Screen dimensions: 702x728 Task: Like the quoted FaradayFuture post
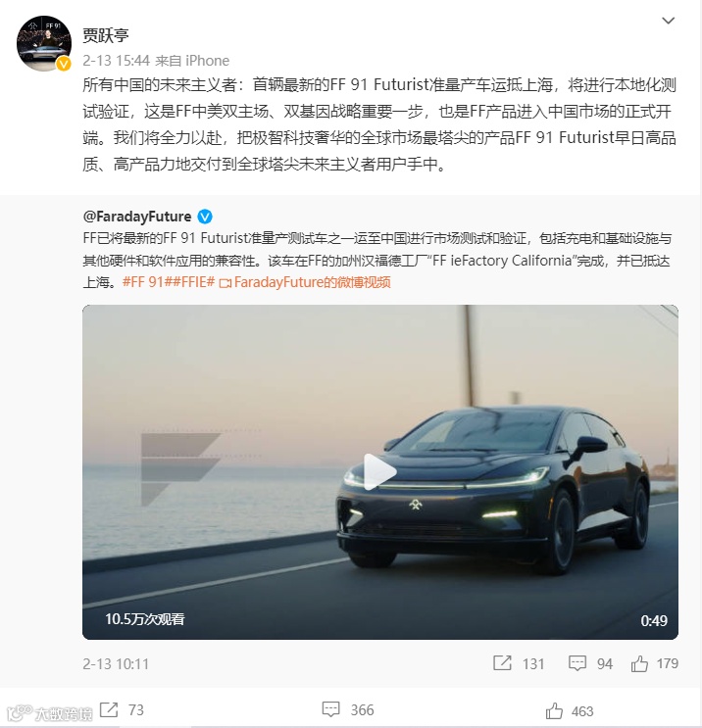click(x=639, y=663)
